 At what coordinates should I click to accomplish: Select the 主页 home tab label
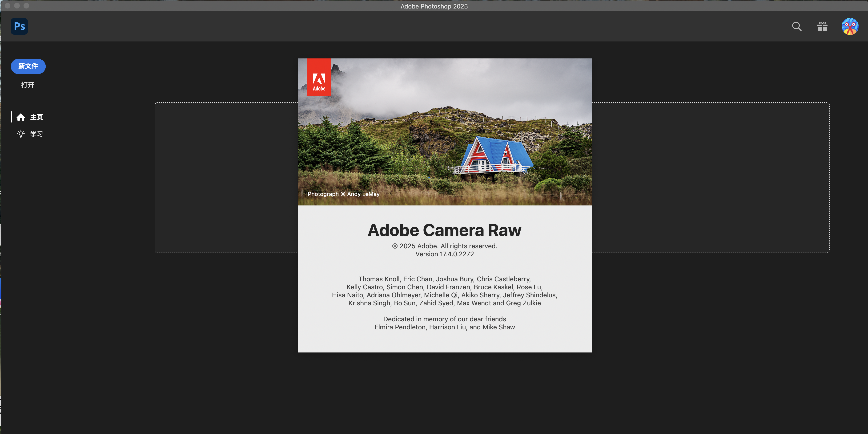point(36,117)
